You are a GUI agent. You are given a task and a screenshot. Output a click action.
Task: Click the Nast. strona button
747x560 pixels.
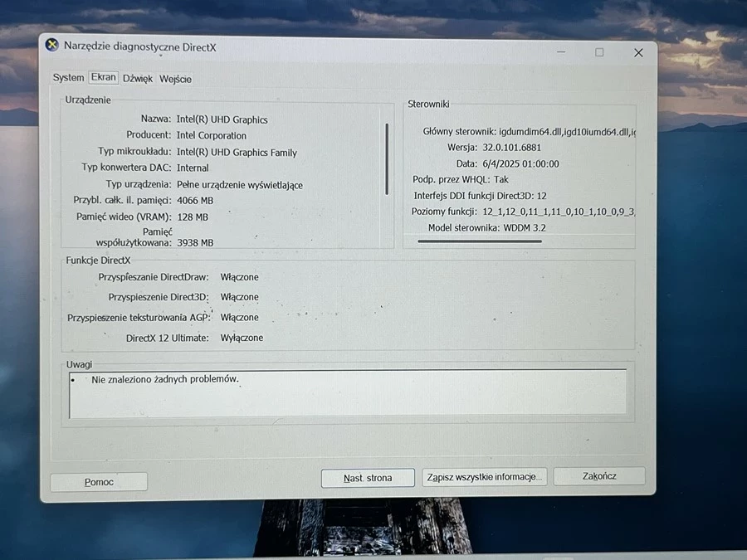(368, 478)
